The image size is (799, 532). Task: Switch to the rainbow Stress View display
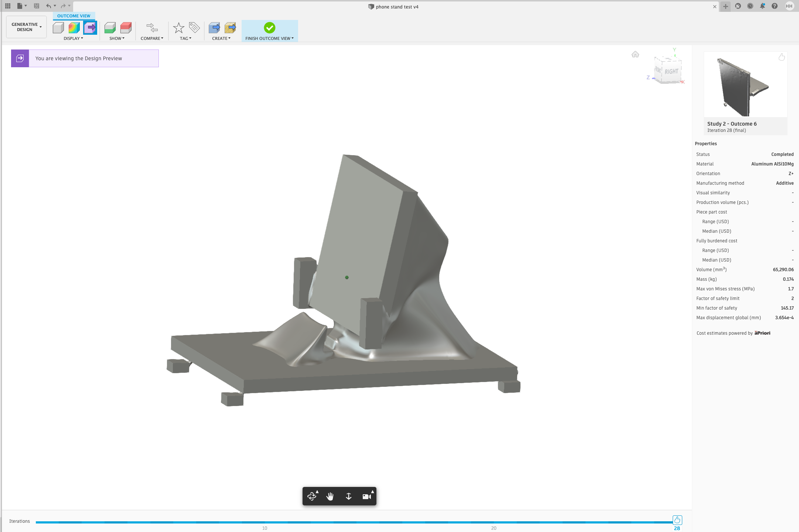tap(74, 28)
